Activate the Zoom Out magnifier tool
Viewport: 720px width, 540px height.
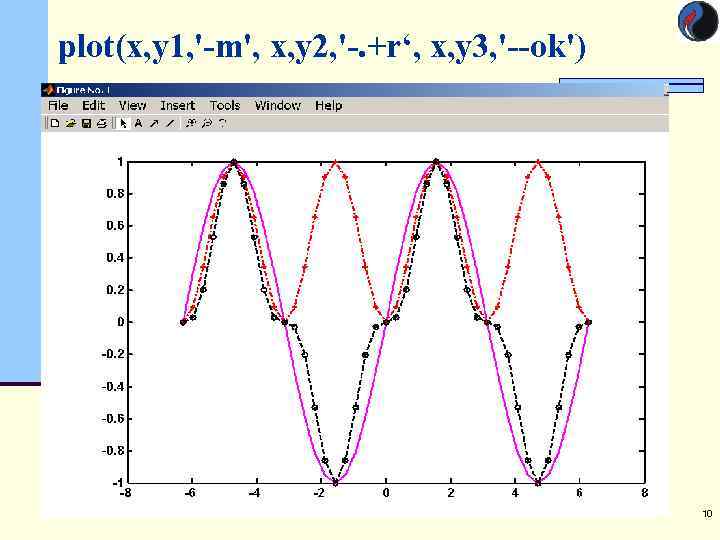click(x=207, y=123)
